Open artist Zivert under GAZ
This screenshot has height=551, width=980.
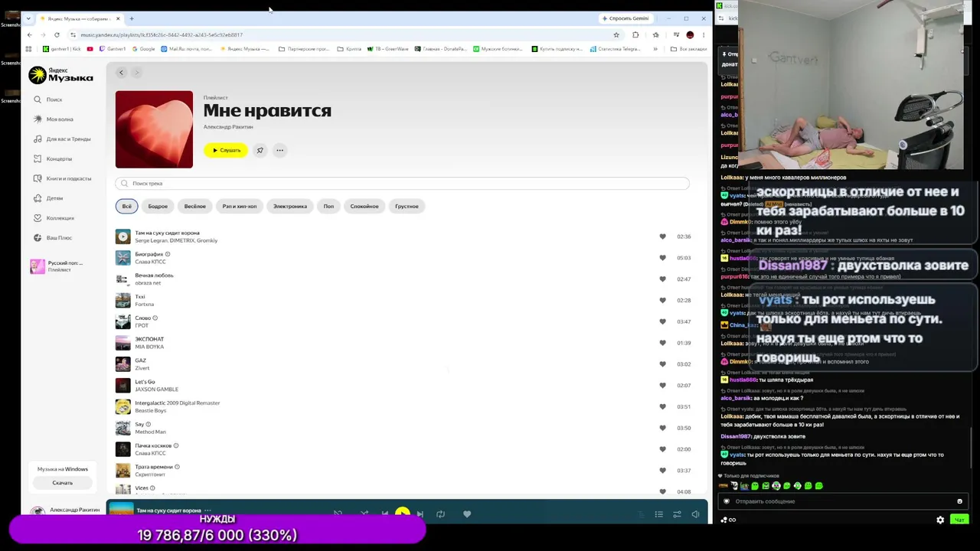pos(142,368)
